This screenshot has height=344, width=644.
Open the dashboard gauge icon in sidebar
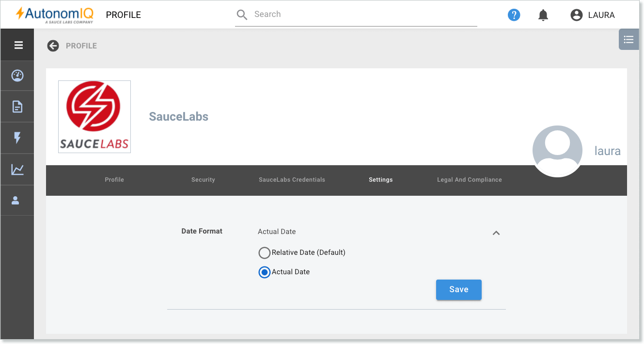coord(17,76)
